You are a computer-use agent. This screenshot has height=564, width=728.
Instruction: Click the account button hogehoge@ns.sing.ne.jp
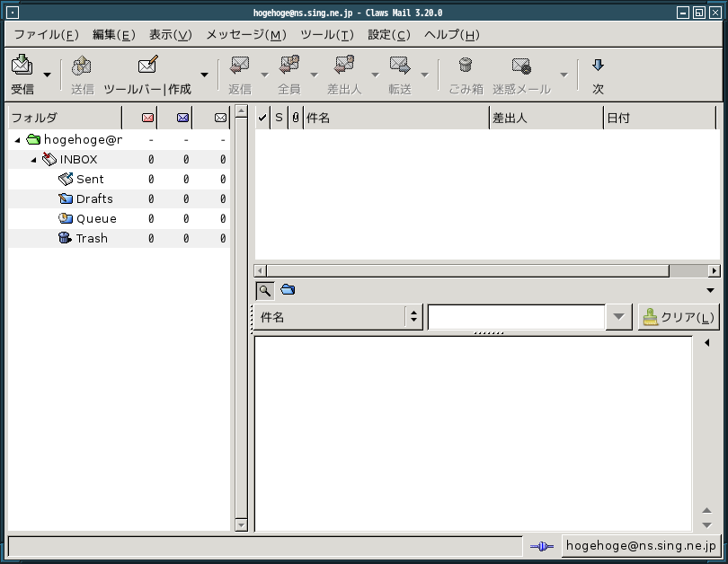(x=641, y=546)
